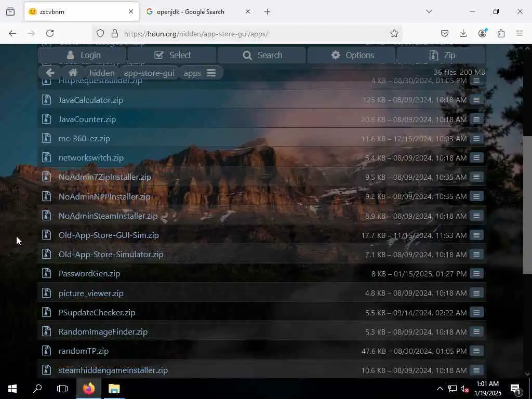
Task: Open the Old-App-Store-GUI-Sim.zip file link
Action: tap(109, 235)
